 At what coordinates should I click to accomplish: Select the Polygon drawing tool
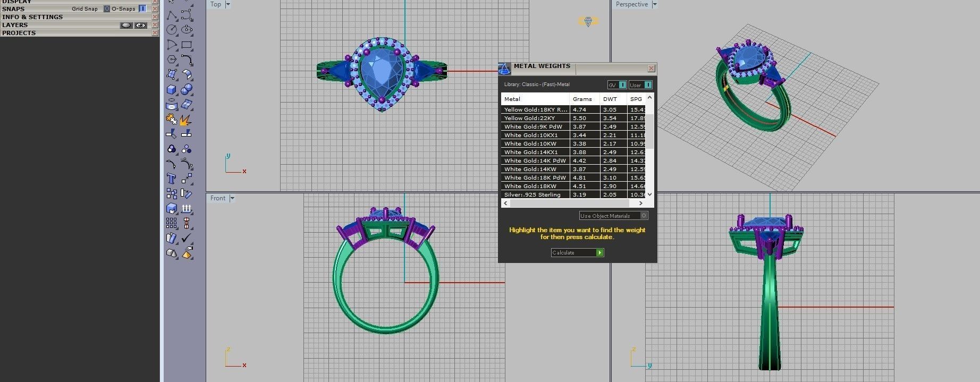tap(172, 60)
